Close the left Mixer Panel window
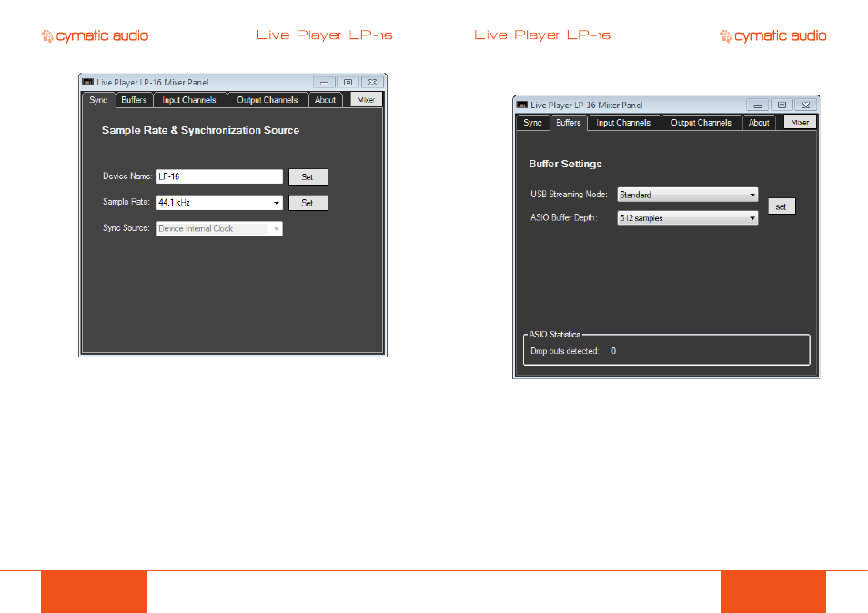Screen dimensions: 868x613 click(372, 83)
